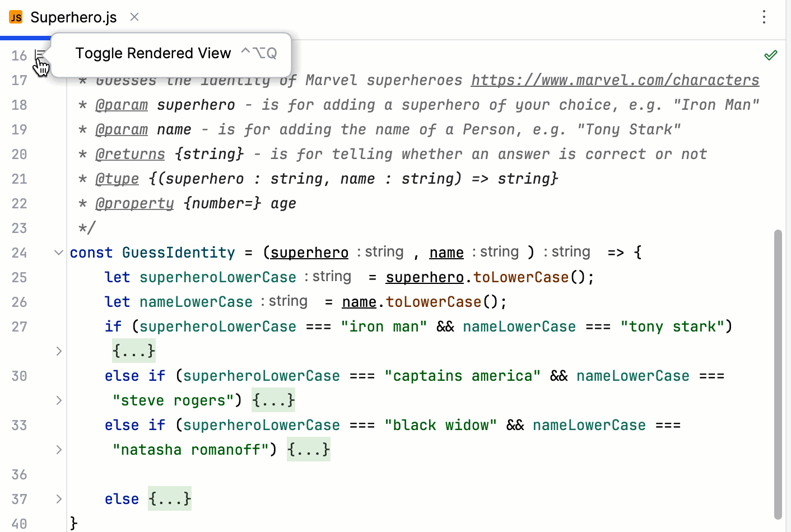Expand the collapsed block after "natasha romanoff"
The height and width of the screenshot is (532, 791).
pos(58,450)
